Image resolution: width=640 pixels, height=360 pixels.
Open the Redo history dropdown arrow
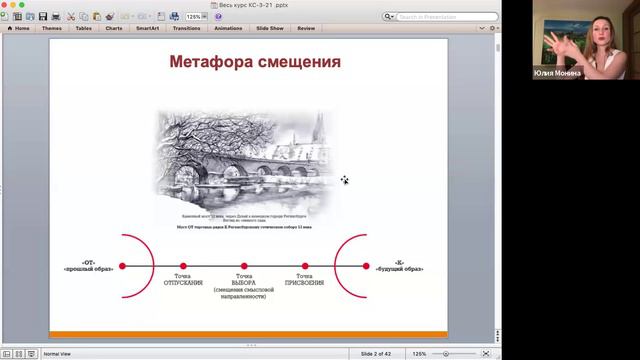150,17
